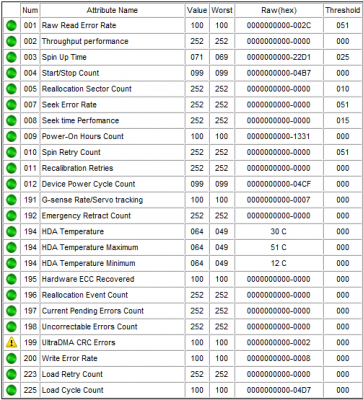Click yellow warning icon for UltraDMA CRC Errors

(x=11, y=343)
